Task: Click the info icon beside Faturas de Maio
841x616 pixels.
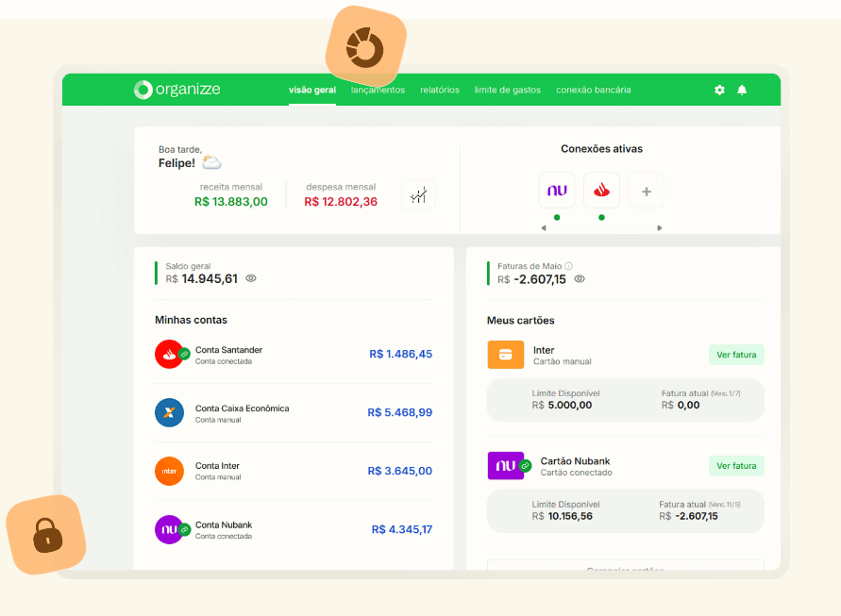Action: [x=568, y=266]
